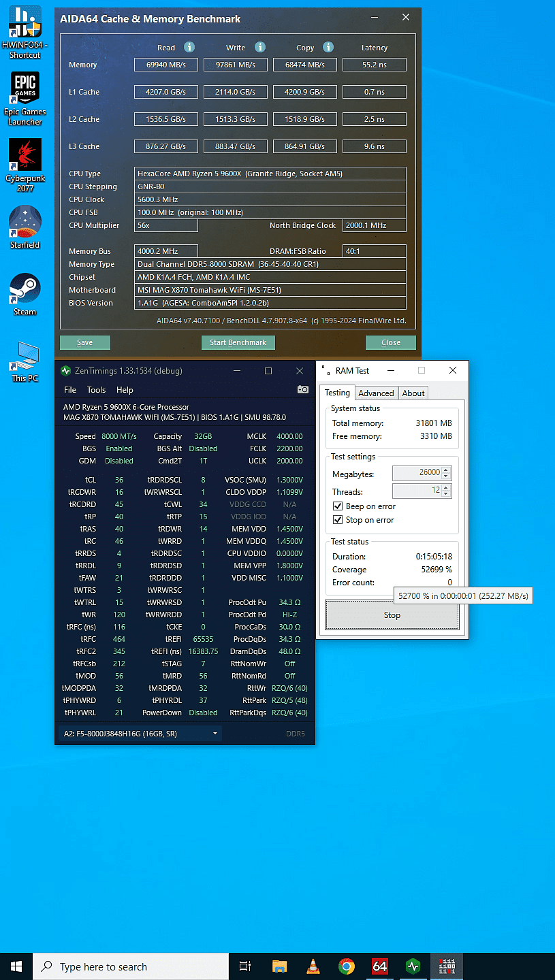
Task: Click the Write column info icon
Action: pyautogui.click(x=260, y=47)
